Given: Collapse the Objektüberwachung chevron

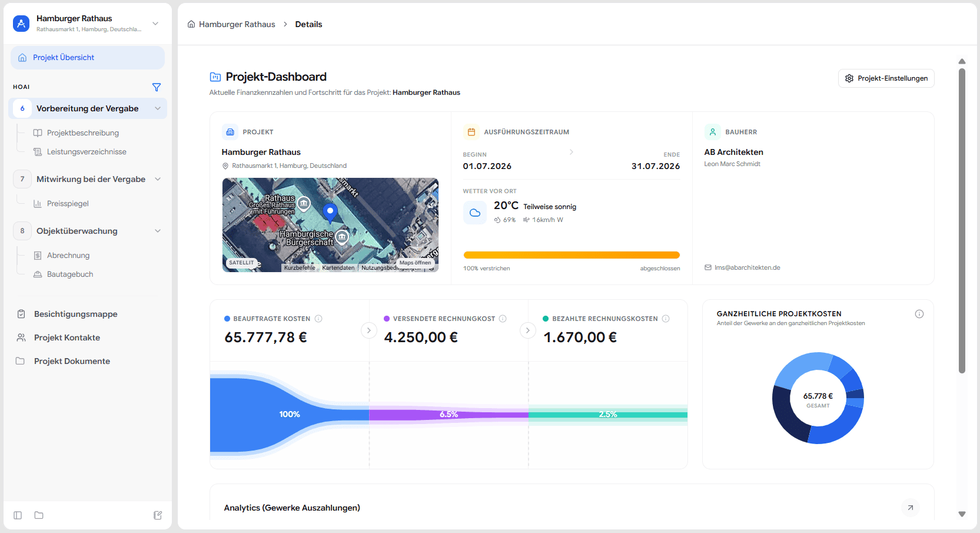Looking at the screenshot, I should pyautogui.click(x=158, y=231).
